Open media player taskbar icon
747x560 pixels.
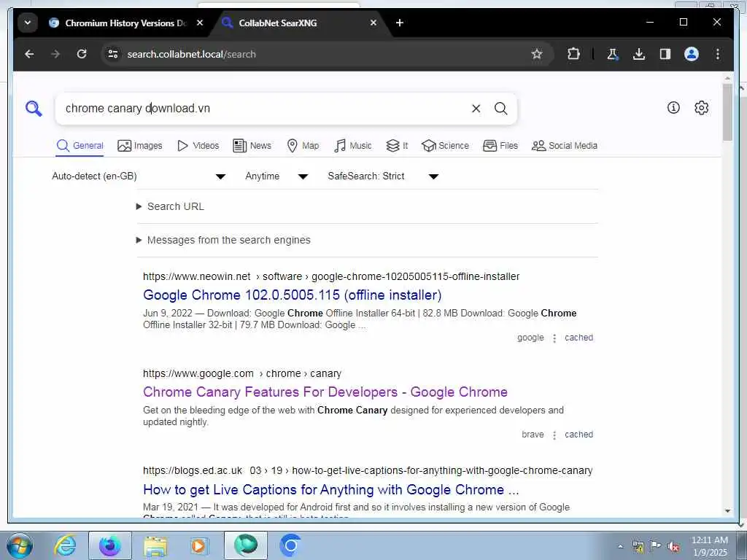[x=198, y=545]
